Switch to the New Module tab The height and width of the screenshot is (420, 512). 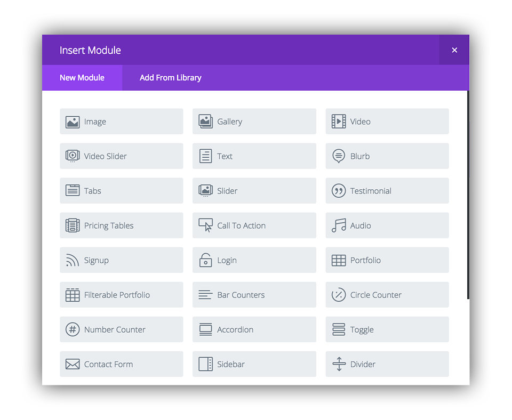(x=82, y=78)
